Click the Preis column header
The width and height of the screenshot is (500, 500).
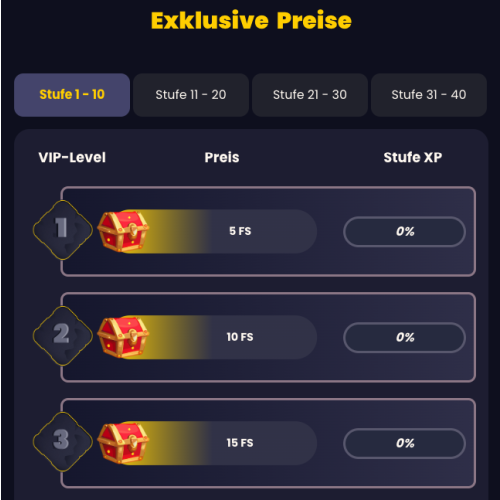[x=222, y=157]
